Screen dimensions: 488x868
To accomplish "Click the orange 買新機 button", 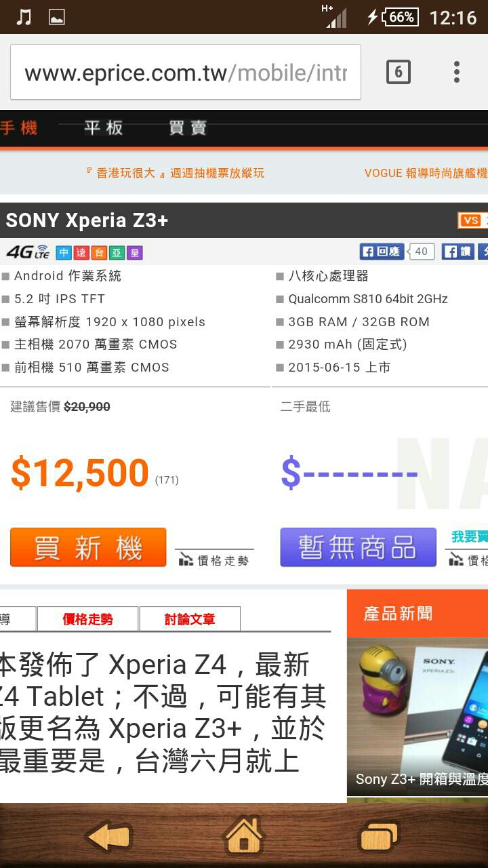I will tap(88, 547).
